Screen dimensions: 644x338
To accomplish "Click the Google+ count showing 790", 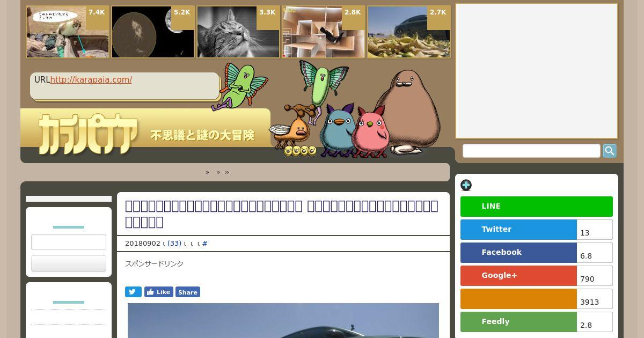I will (595, 276).
